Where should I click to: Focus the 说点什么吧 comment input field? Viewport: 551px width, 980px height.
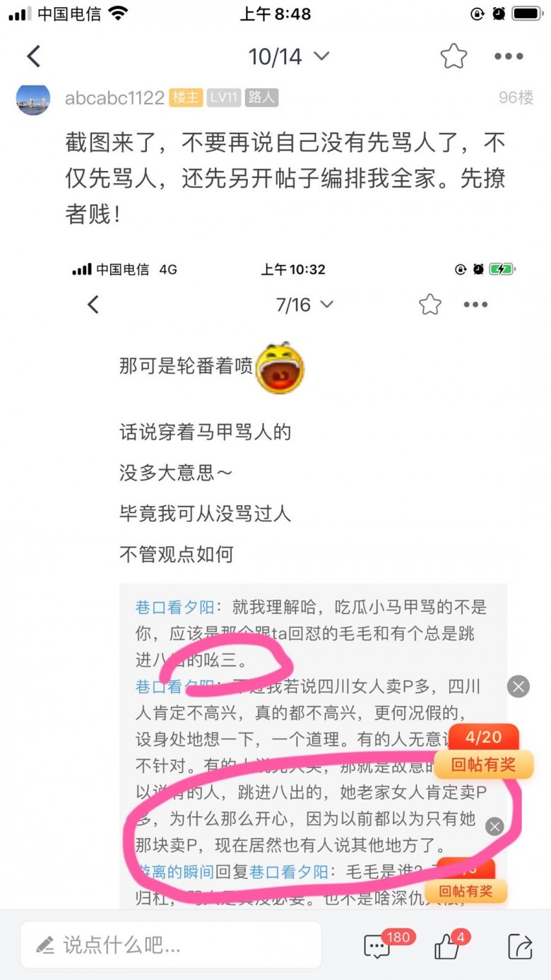coord(171,945)
